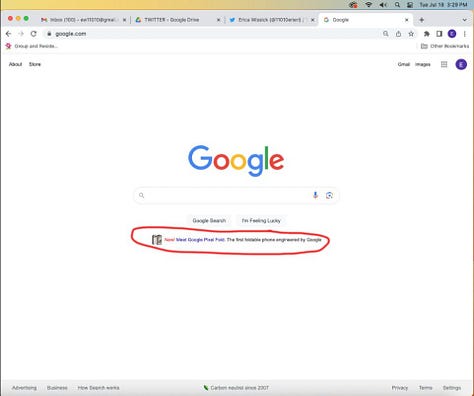Open the Settings footer menu
The width and height of the screenshot is (474, 396).
point(452,388)
